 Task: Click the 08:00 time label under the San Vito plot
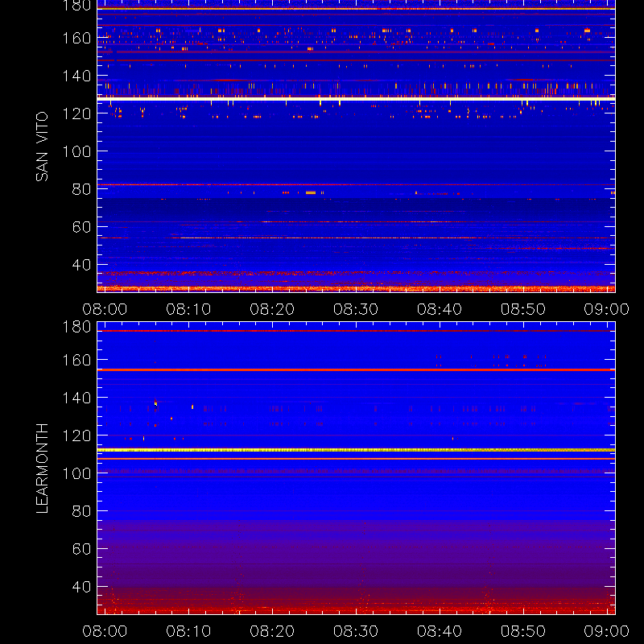click(105, 309)
